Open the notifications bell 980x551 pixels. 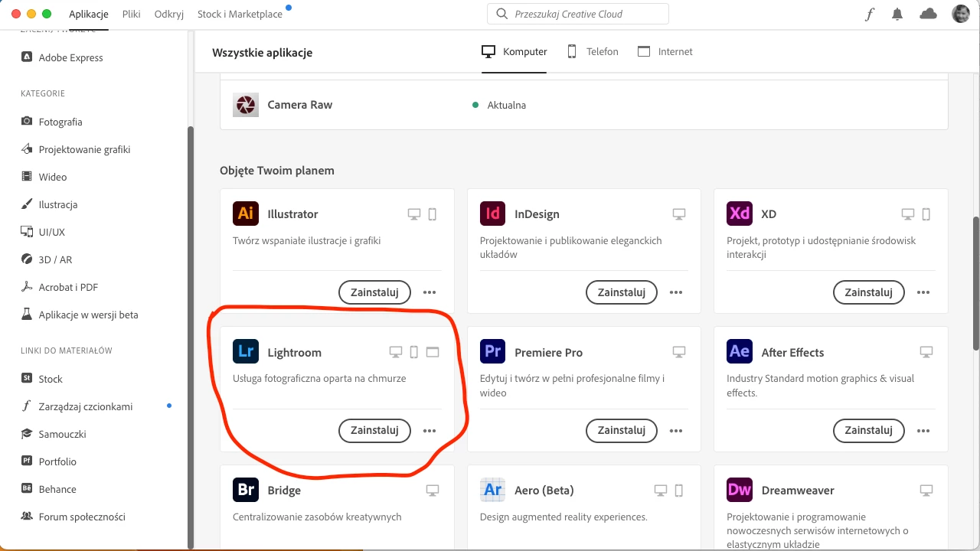[x=897, y=14]
